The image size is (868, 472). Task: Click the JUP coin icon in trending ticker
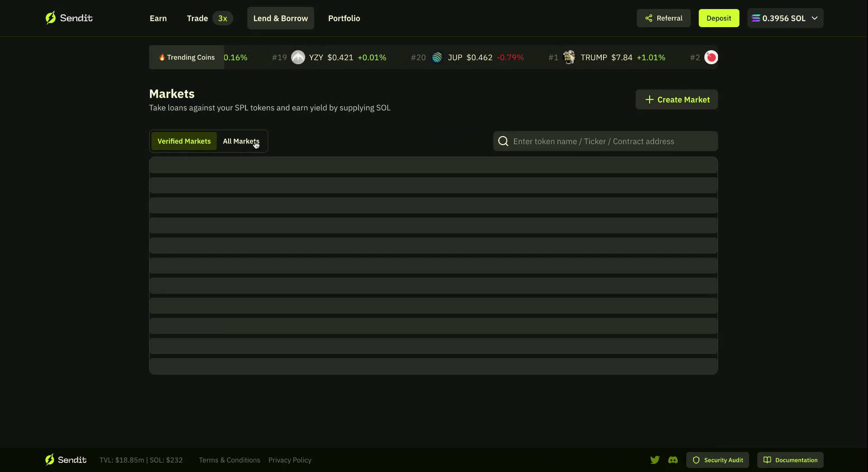pos(437,57)
